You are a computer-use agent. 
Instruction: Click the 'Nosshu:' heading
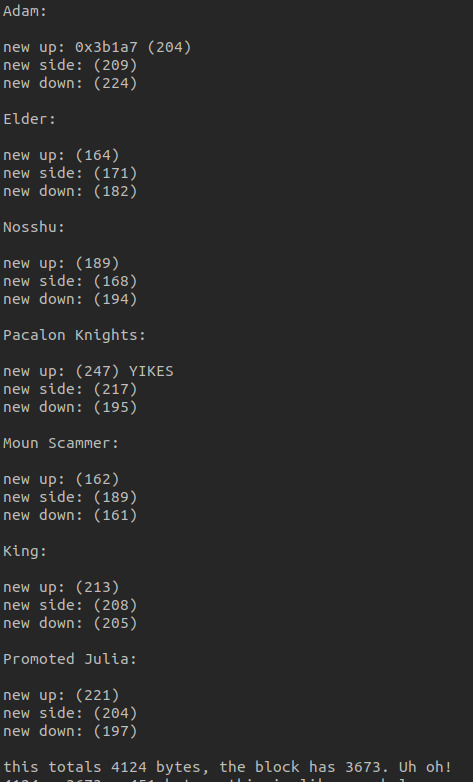click(34, 227)
